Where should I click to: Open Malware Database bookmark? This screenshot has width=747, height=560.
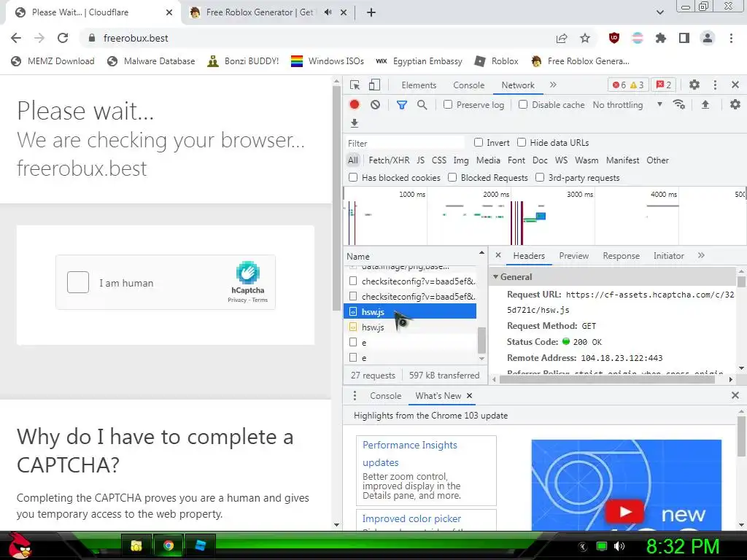(152, 61)
